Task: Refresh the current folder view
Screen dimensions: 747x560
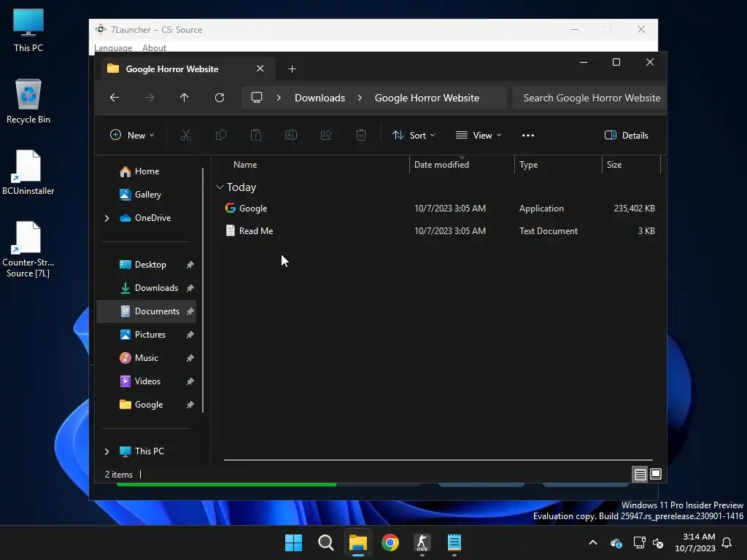Action: [220, 98]
